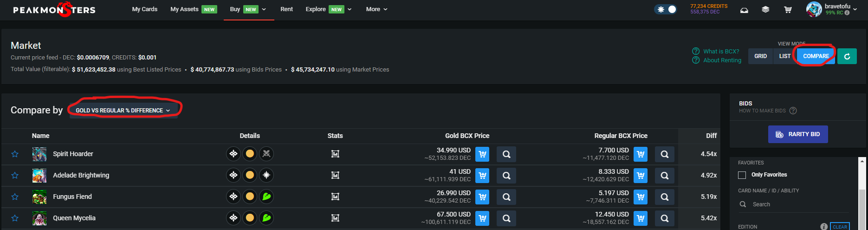Inspect Queen Mycelia regular listings with magnifier

point(665,218)
